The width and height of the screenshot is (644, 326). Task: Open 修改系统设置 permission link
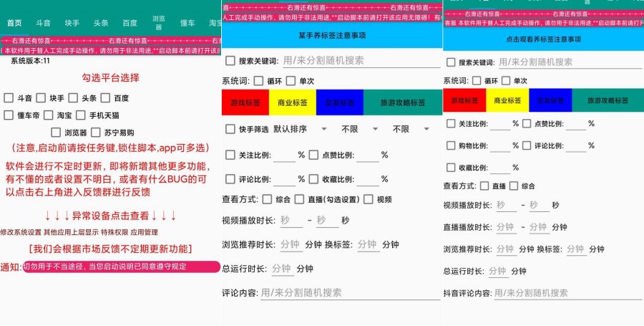(x=21, y=232)
